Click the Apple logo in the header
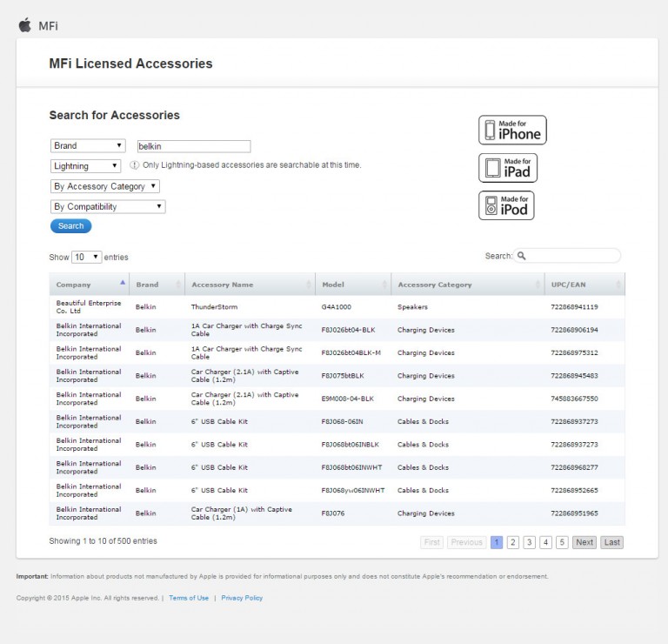Viewport: 668px width, 644px height. click(24, 24)
